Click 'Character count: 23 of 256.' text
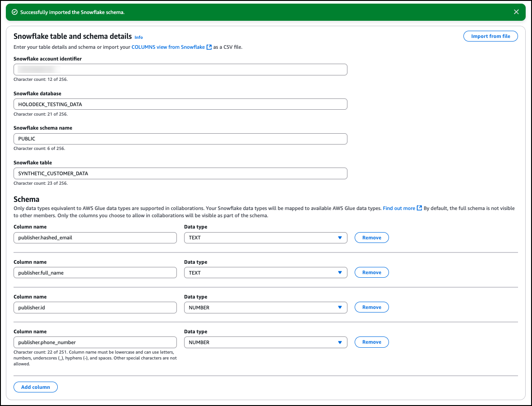This screenshot has width=532, height=406. 41,183
